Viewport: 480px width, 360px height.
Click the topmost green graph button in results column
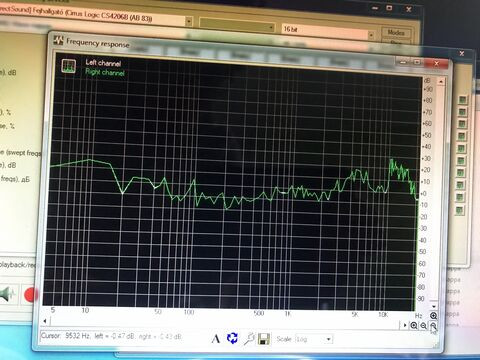(463, 100)
